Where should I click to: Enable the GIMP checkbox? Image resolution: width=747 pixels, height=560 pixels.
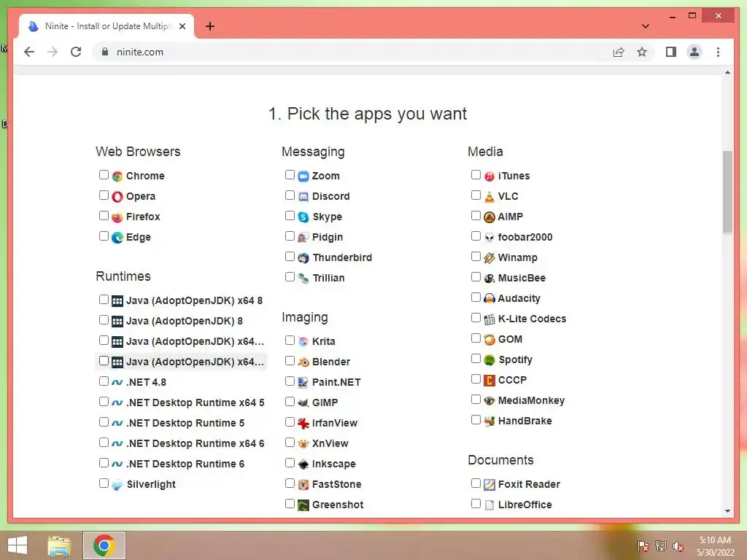[290, 402]
